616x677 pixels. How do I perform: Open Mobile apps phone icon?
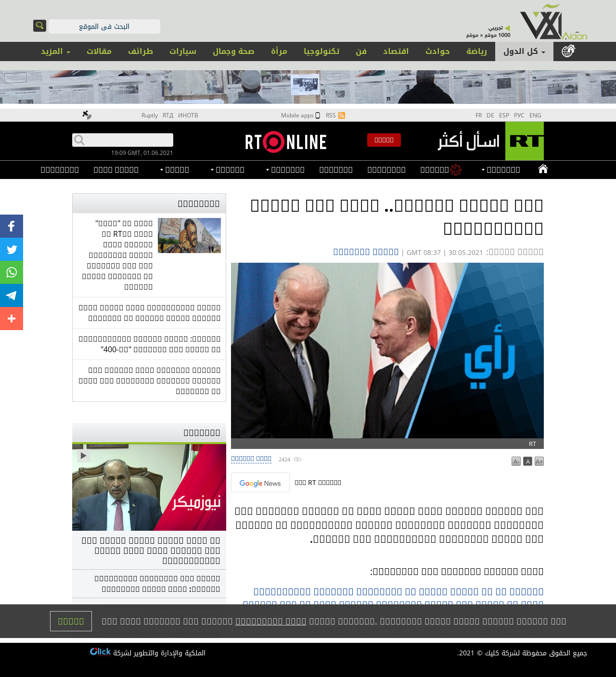(x=318, y=115)
